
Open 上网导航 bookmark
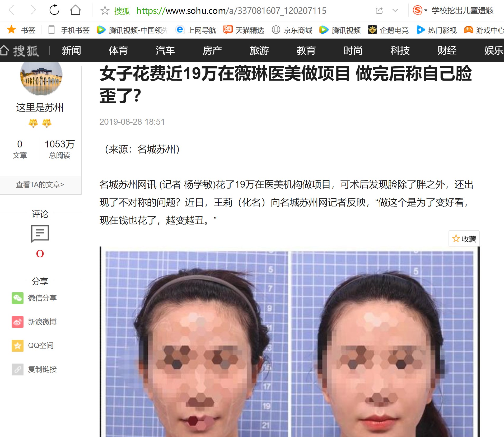(196, 30)
